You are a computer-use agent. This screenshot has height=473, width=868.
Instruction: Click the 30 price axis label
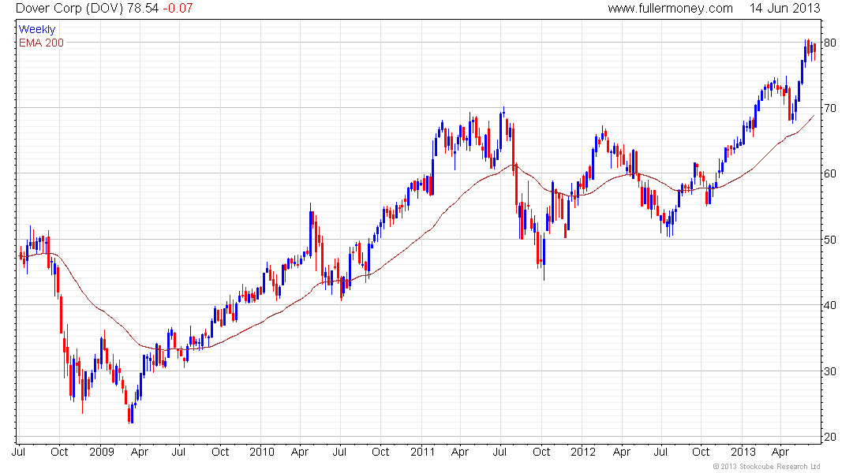coord(830,371)
